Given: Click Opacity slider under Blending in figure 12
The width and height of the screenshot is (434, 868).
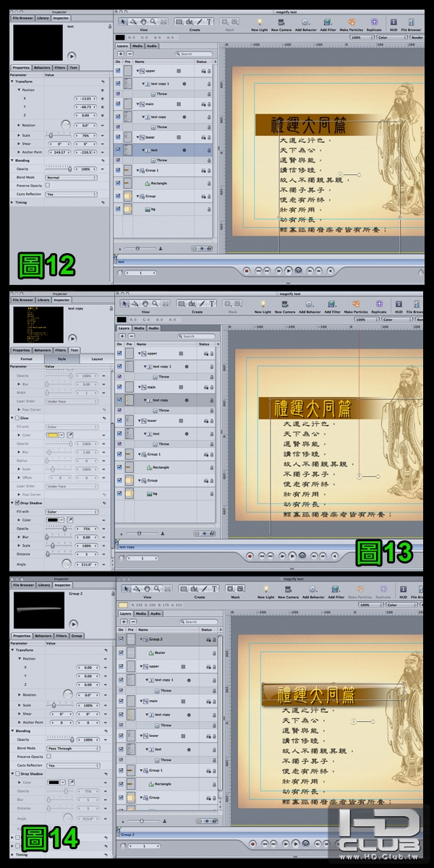Looking at the screenshot, I should pyautogui.click(x=59, y=169).
